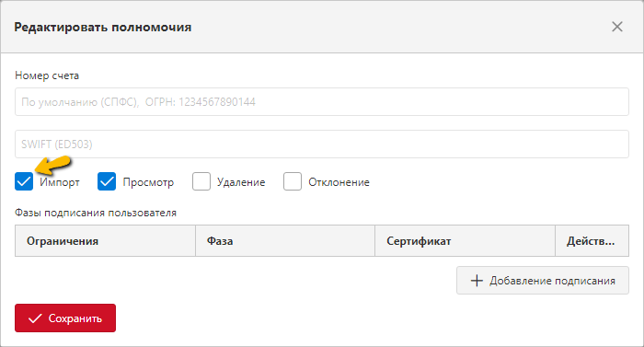Save permissions with the Сохранить button
The width and height of the screenshot is (644, 347).
point(65,318)
